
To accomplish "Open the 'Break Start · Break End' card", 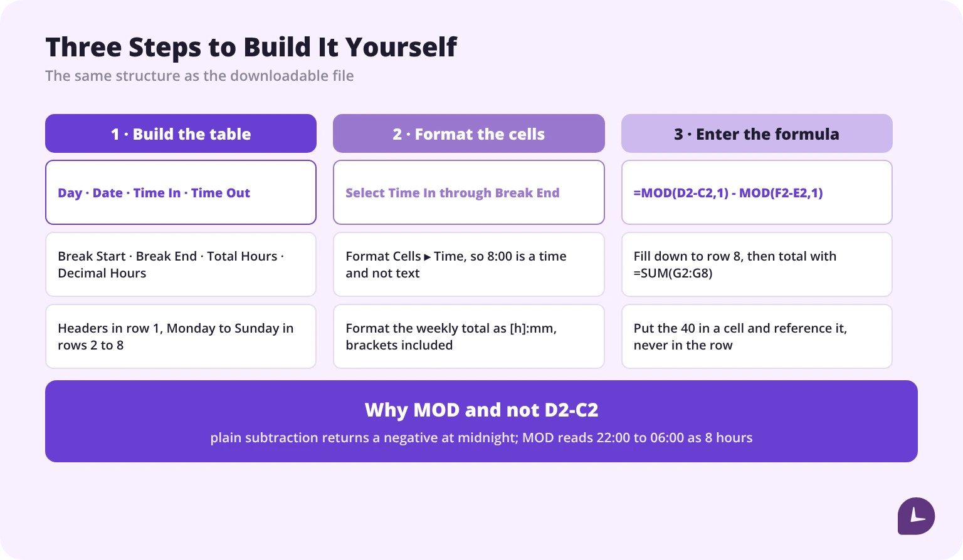I will tap(181, 264).
